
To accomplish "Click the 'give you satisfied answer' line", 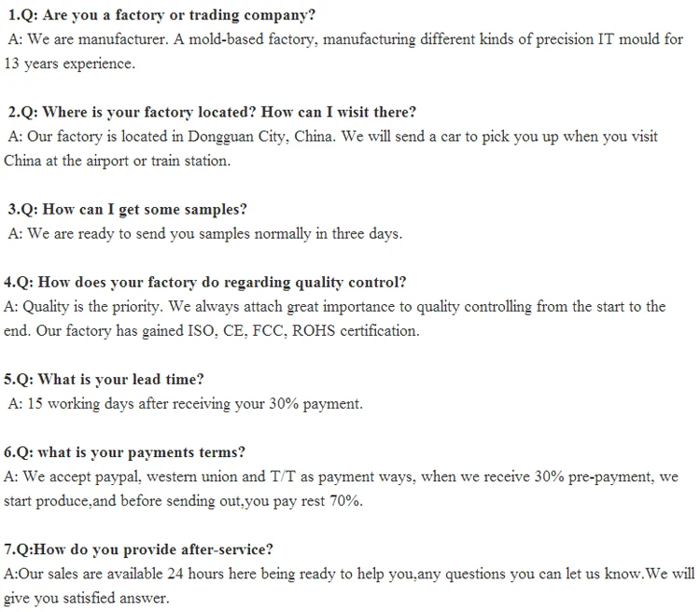I will [89, 597].
